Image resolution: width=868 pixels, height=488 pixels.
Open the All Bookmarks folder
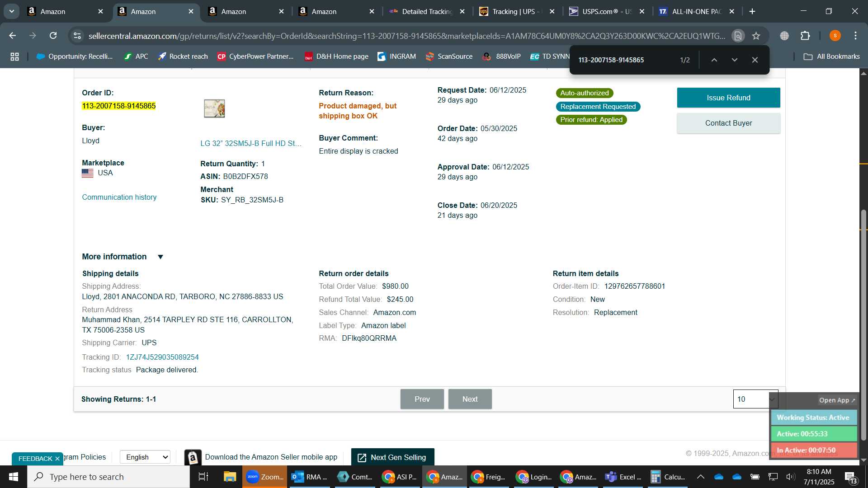(832, 56)
